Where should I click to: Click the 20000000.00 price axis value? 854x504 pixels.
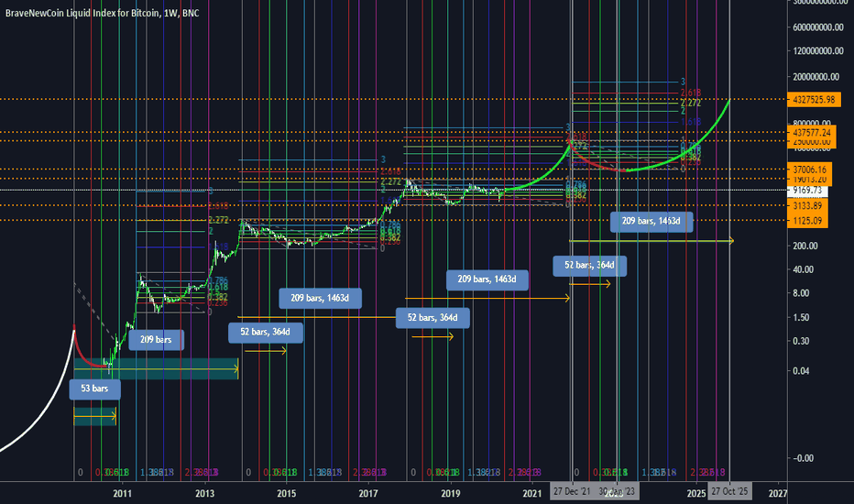[x=816, y=77]
